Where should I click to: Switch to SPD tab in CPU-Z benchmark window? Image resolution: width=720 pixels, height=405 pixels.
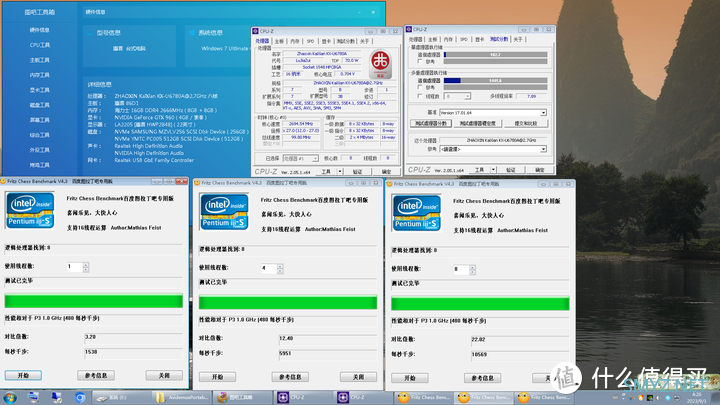(x=464, y=39)
